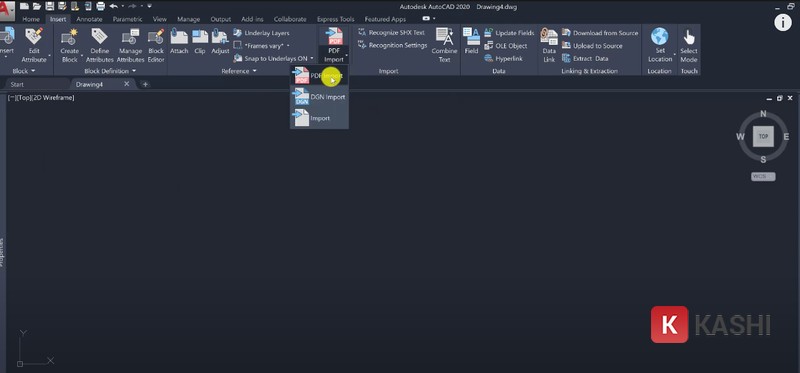The image size is (800, 373).
Task: Click Download from Source
Action: (600, 33)
